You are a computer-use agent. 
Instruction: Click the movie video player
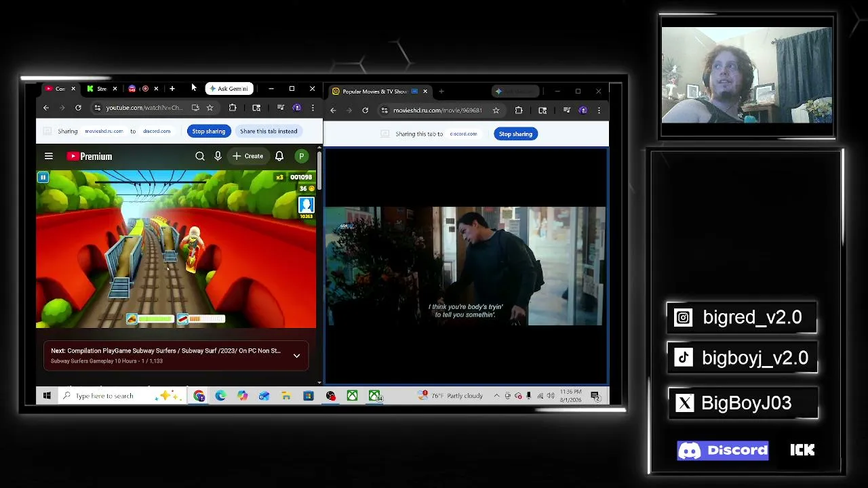click(467, 266)
